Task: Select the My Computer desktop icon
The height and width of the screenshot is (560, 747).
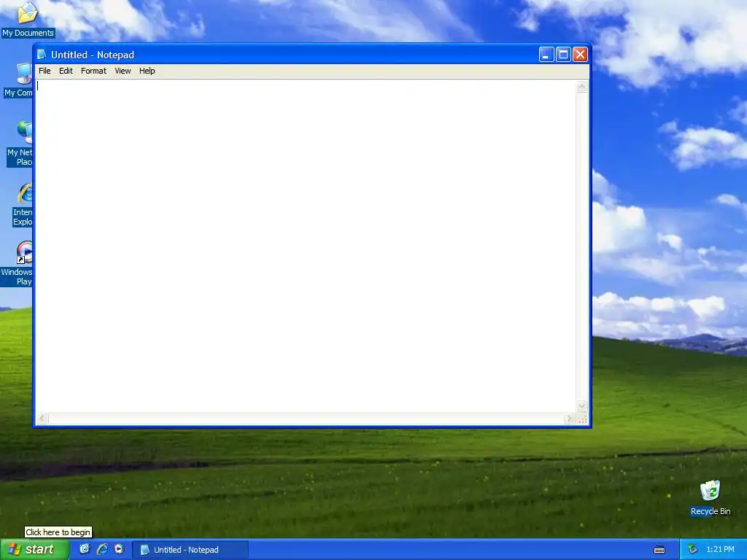Action: pos(19,80)
